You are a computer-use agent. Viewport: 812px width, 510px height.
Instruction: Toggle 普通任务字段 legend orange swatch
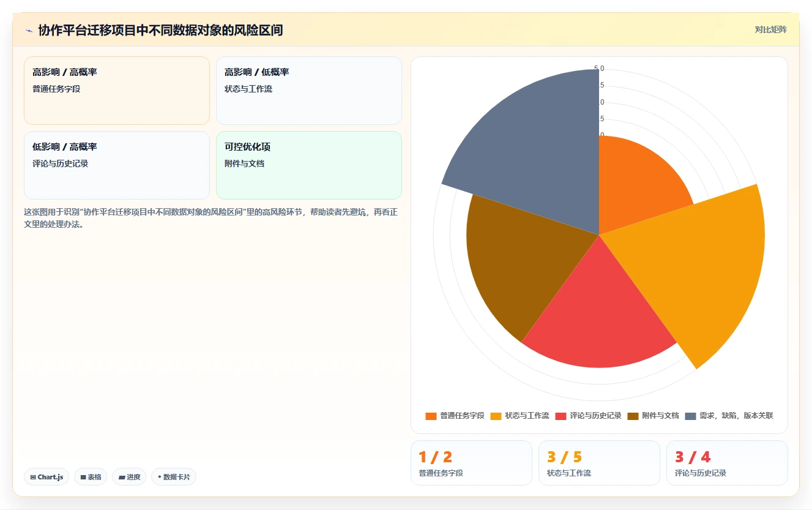click(x=431, y=416)
